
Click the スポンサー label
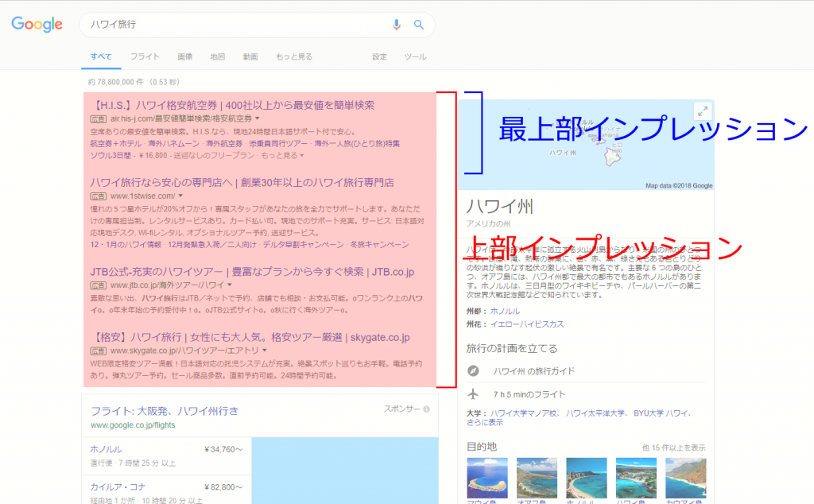(x=401, y=409)
